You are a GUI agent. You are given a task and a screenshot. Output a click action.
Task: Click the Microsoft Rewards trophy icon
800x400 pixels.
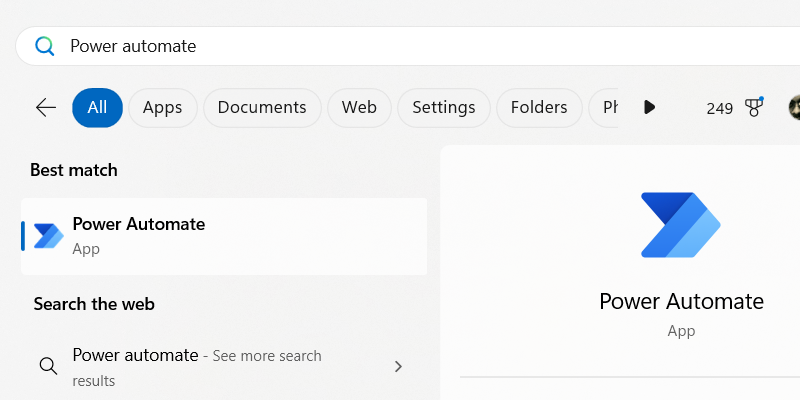(x=754, y=107)
